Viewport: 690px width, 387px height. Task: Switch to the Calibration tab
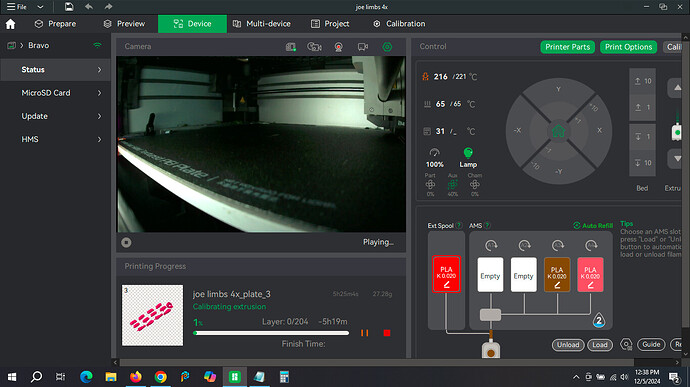coord(399,24)
